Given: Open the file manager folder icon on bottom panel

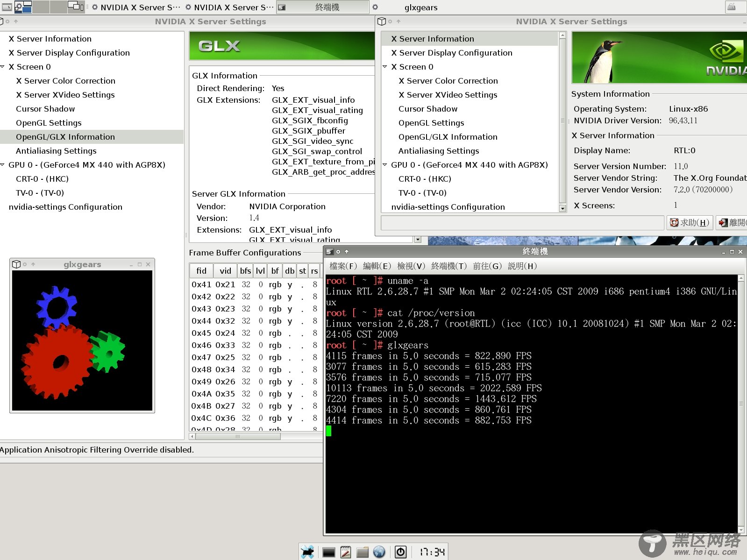Looking at the screenshot, I should pos(363,553).
